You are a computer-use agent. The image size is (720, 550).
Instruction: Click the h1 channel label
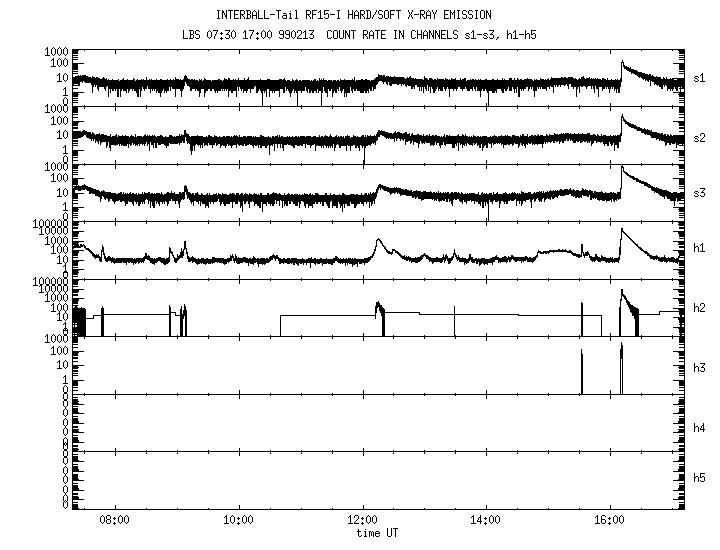pyautogui.click(x=700, y=248)
